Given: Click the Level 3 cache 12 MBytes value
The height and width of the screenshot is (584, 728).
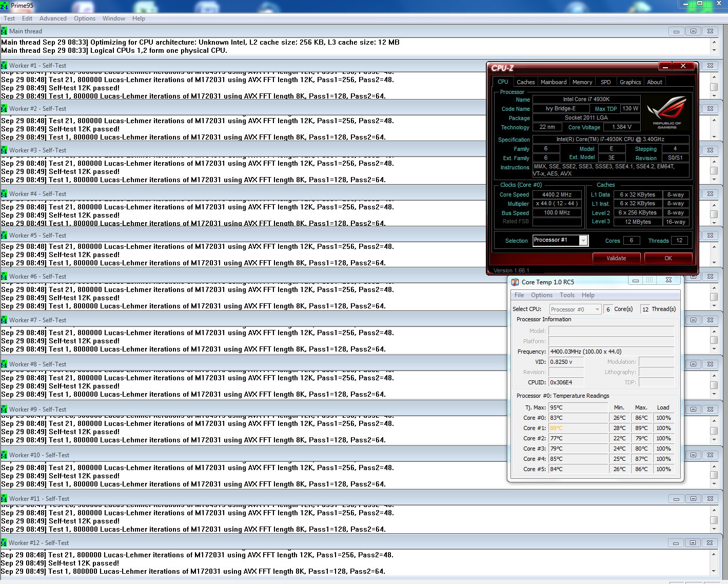Looking at the screenshot, I should coord(638,222).
